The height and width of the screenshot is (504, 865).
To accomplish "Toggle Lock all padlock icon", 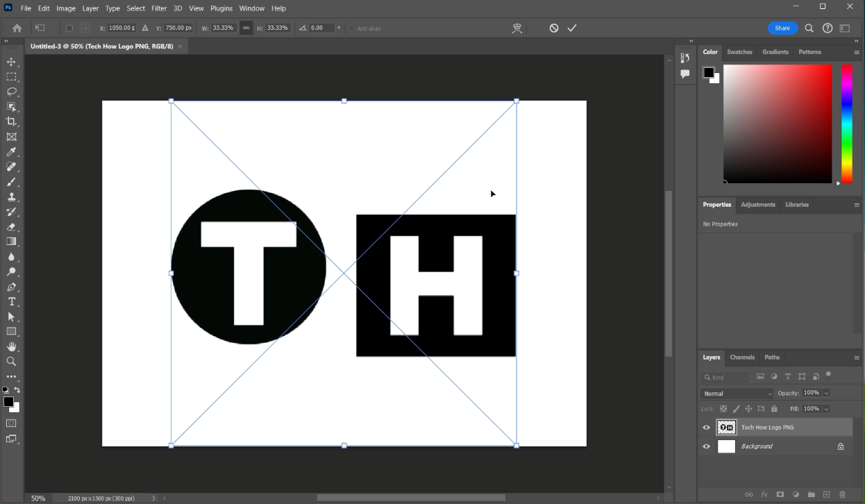I will [774, 409].
